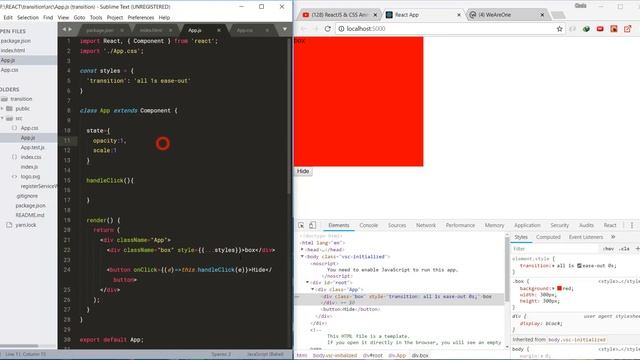640x360 pixels.
Task: Open the Tools menu in Sublime Text
Action: point(96,18)
